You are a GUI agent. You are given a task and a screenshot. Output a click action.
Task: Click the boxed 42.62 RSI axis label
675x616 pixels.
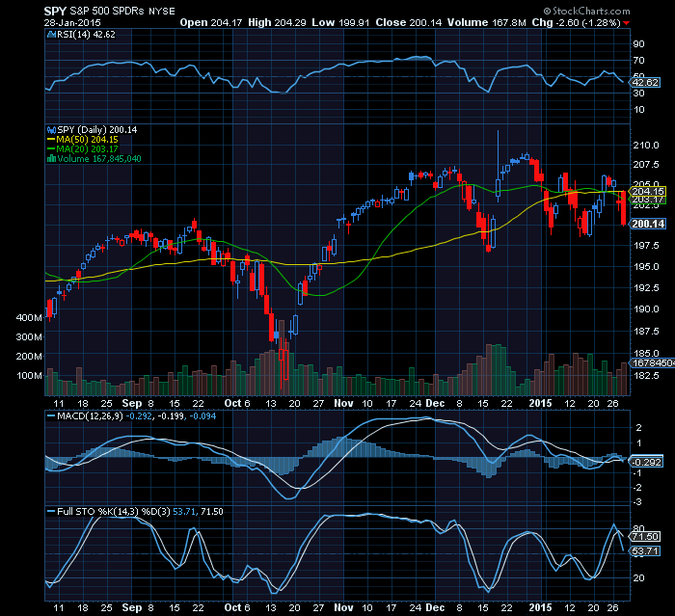pyautogui.click(x=644, y=82)
